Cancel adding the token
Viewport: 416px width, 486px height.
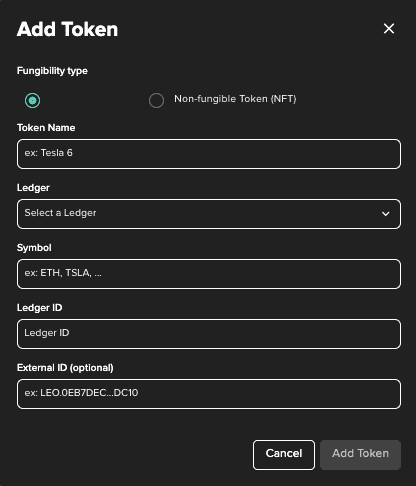point(284,455)
